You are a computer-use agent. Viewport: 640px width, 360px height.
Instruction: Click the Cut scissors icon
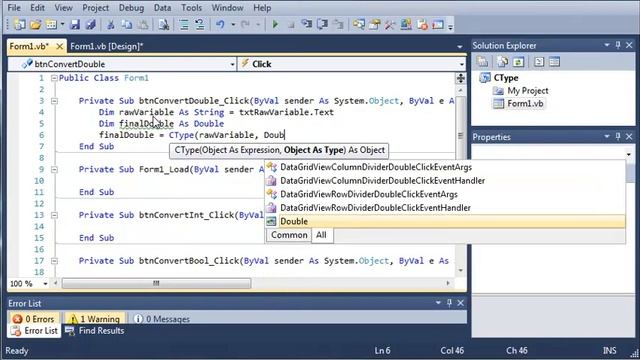(x=110, y=24)
